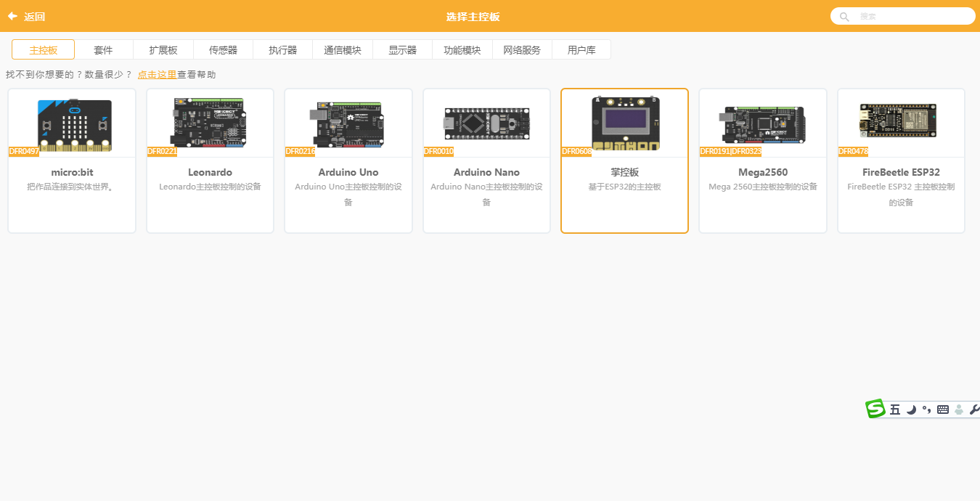Viewport: 980px width, 501px height.
Task: Switch to the 显示器 tab
Action: 402,50
